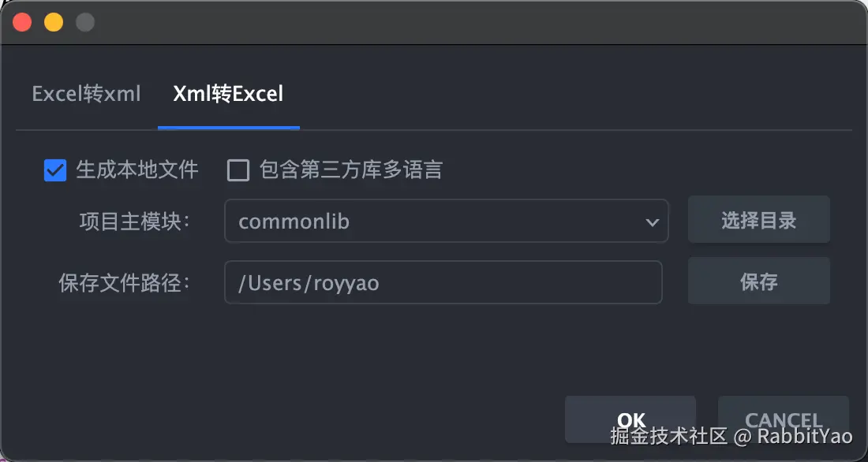
Task: Confirm the dialog with OK
Action: click(x=630, y=419)
